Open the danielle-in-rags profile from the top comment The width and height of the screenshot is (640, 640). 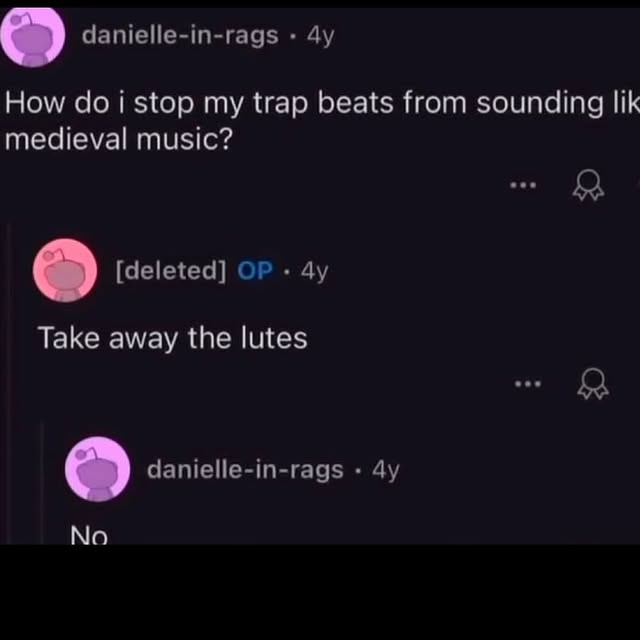(x=180, y=36)
